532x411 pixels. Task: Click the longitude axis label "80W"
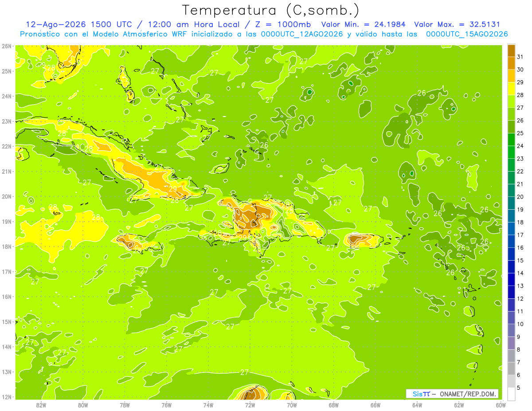click(83, 405)
